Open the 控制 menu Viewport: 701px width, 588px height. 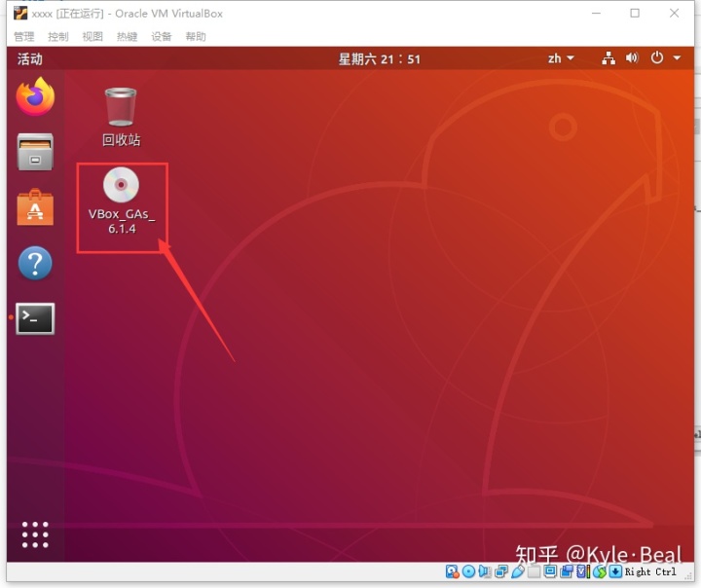[x=58, y=36]
